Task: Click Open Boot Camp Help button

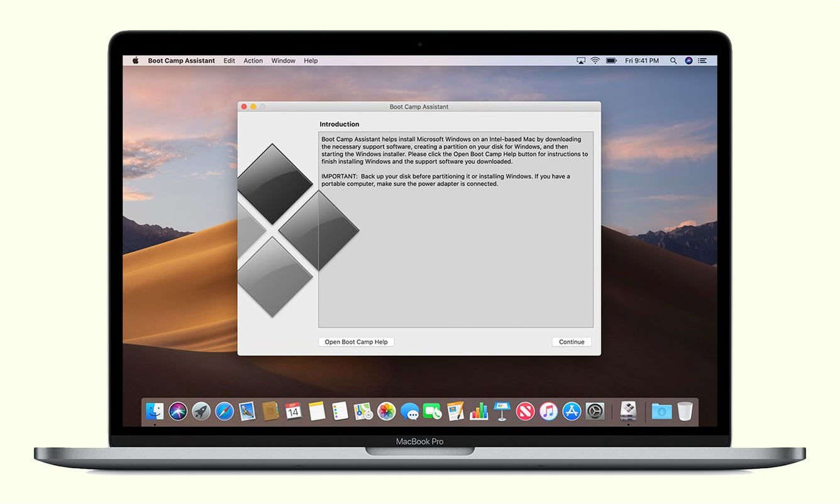Action: pos(356,342)
